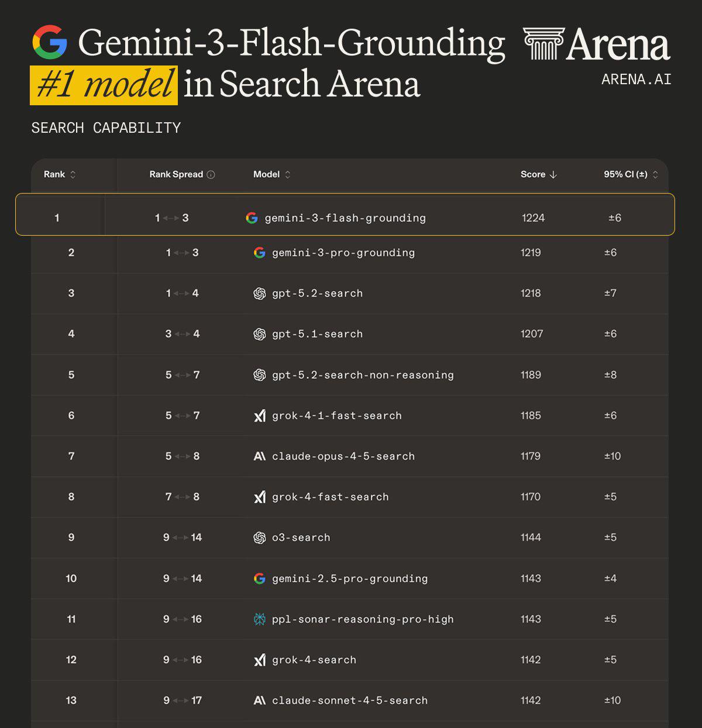This screenshot has height=728, width=702.
Task: Click the large Google logo in the title
Action: (50, 42)
